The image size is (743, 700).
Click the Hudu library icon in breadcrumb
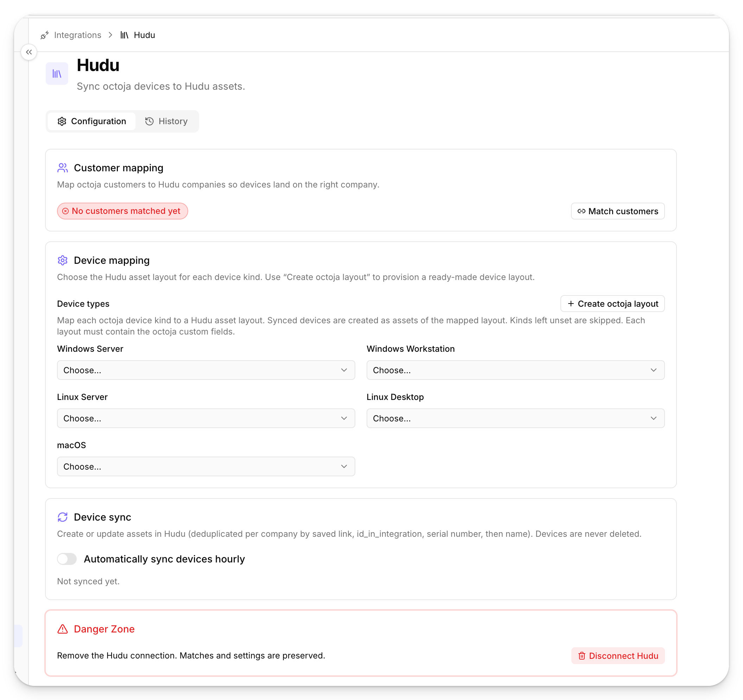point(125,35)
